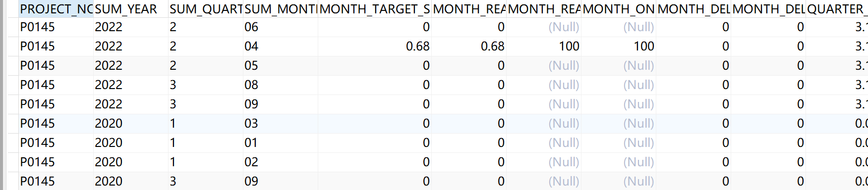Click SUM_MONTH cell showing 04

coord(281,47)
